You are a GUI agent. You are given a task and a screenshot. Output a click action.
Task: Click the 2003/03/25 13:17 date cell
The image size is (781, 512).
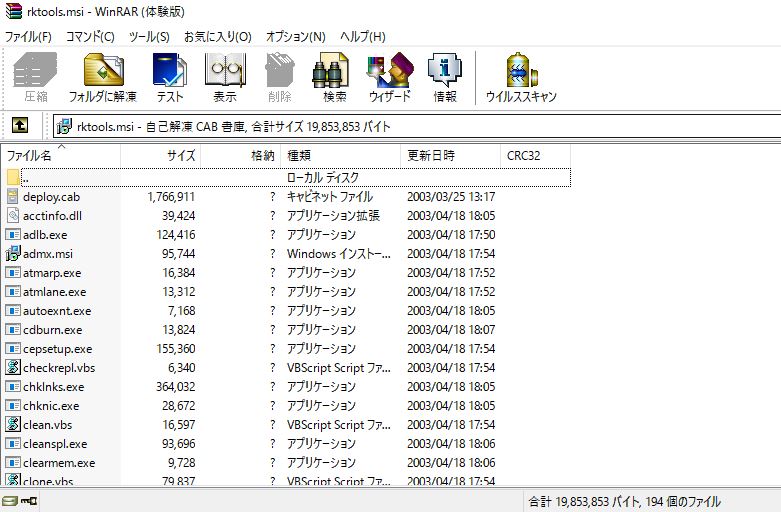[451, 197]
